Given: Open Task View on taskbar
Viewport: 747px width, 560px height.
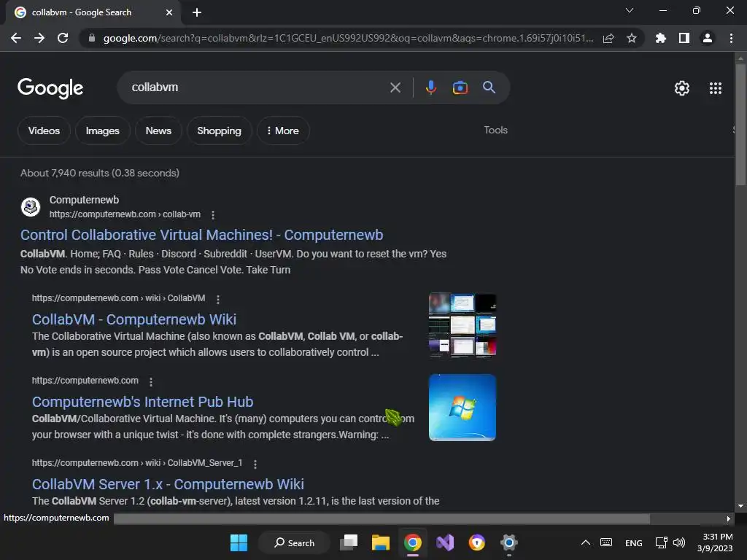Looking at the screenshot, I should 349,542.
